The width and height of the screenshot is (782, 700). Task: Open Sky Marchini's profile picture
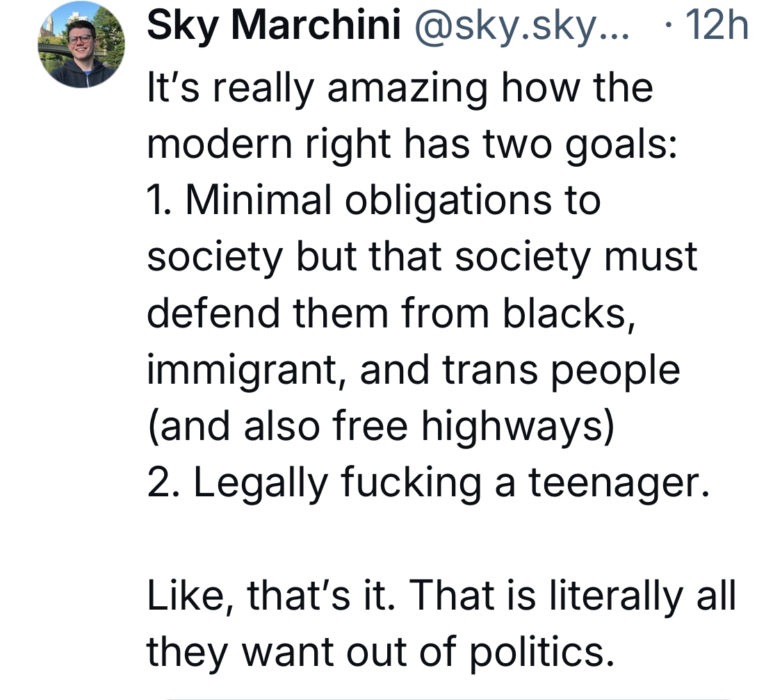tap(81, 44)
